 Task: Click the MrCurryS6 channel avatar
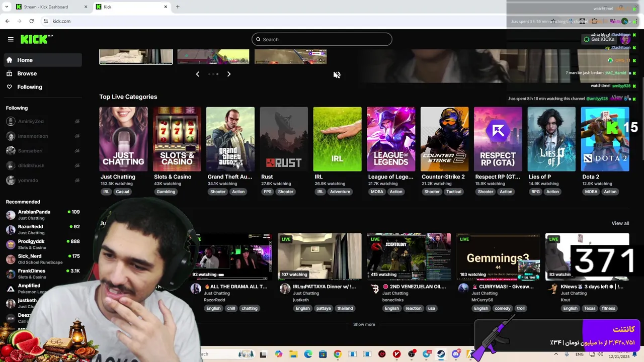pyautogui.click(x=463, y=288)
